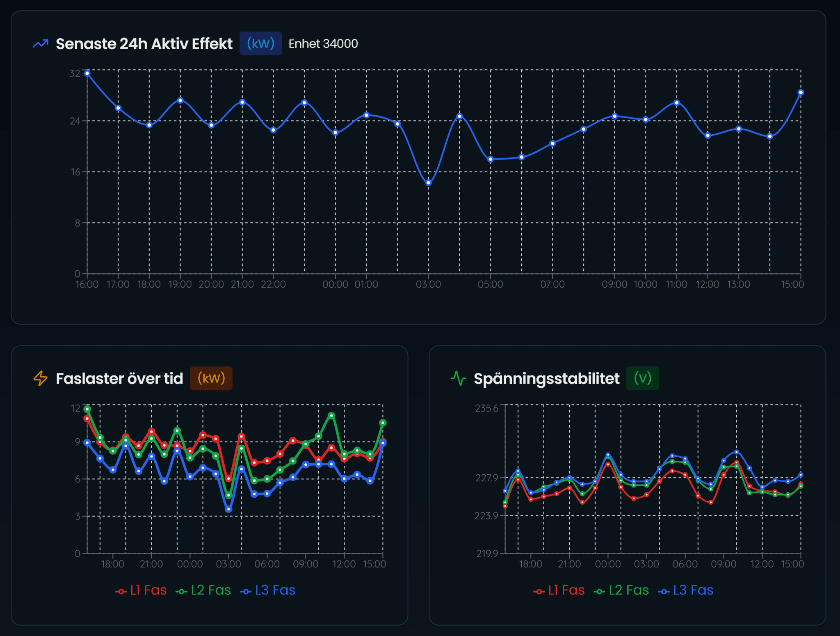The width and height of the screenshot is (840, 636).
Task: Click the blue trend-line icon beside "Senaste 24h Aktiv Effekt"
Action: pyautogui.click(x=41, y=43)
